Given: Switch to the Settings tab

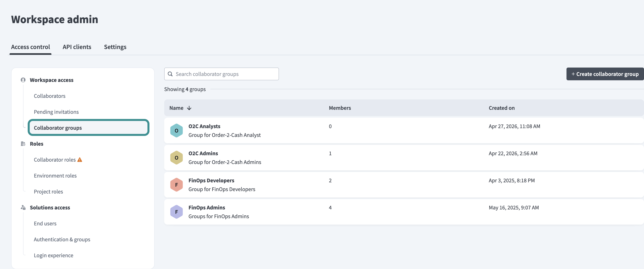Looking at the screenshot, I should (115, 47).
